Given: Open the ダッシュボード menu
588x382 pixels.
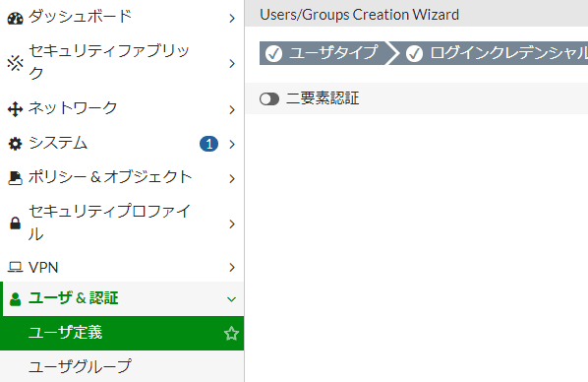Looking at the screenshot, I should pos(122,18).
